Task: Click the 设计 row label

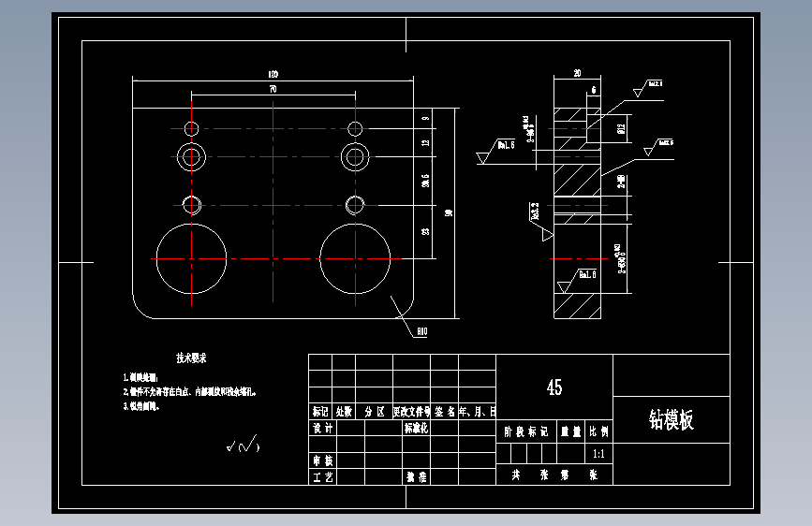Action: tap(322, 428)
